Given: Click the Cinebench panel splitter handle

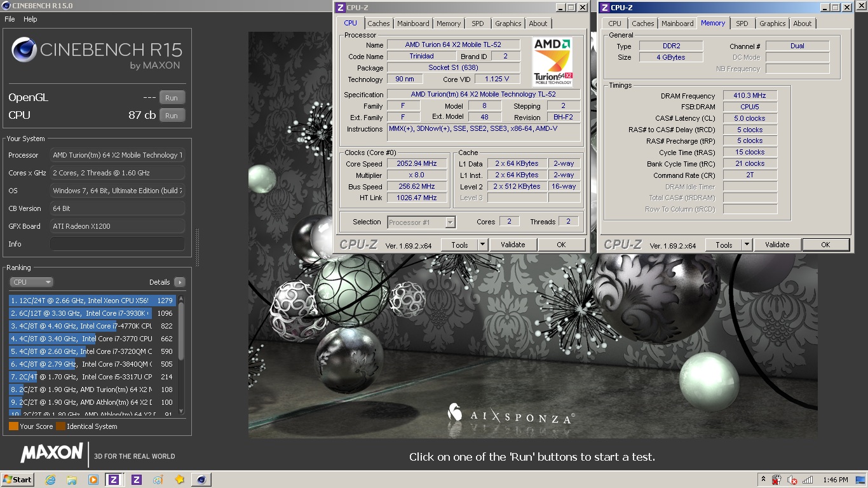Looking at the screenshot, I should [x=197, y=247].
